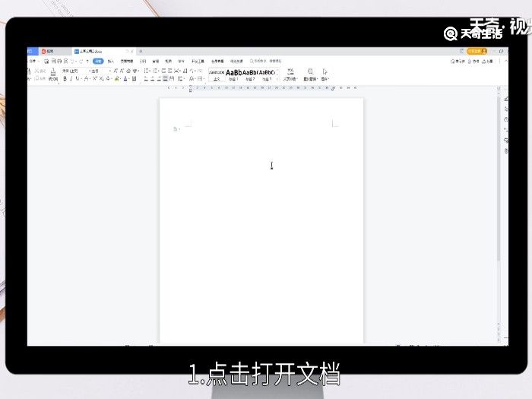Click the Align Right icon
The image size is (532, 399).
pyautogui.click(x=159, y=79)
